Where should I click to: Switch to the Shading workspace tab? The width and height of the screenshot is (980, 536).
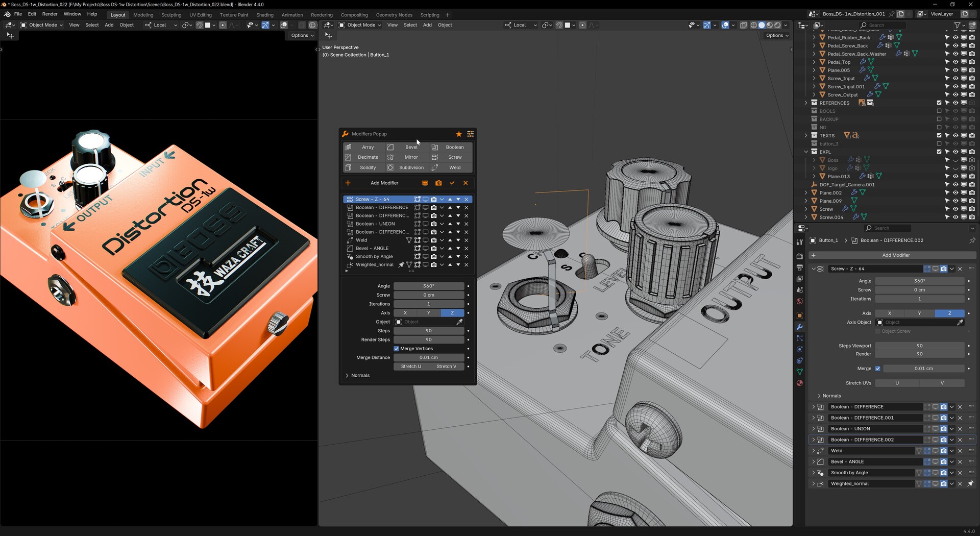(265, 15)
